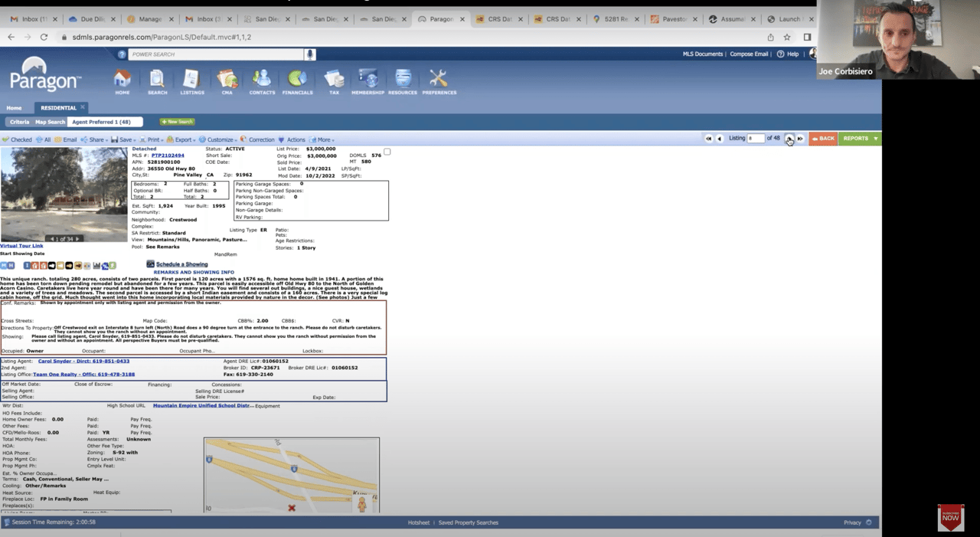Open the Save dropdown

click(x=123, y=140)
